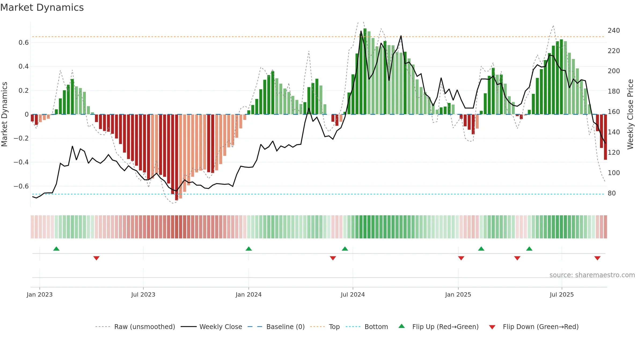This screenshot has height=362, width=644.
Task: Select the green flip-up triangle just before July 2024
Action: click(345, 249)
